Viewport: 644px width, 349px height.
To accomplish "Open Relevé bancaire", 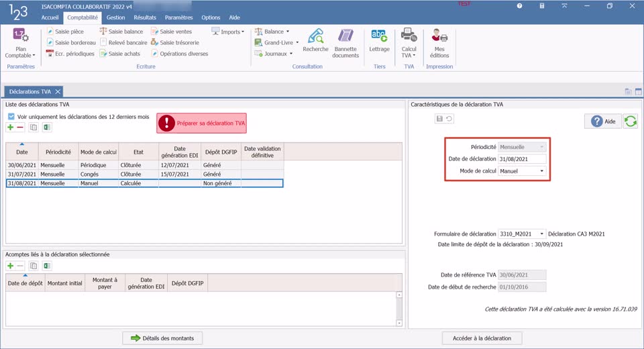I will coord(123,42).
